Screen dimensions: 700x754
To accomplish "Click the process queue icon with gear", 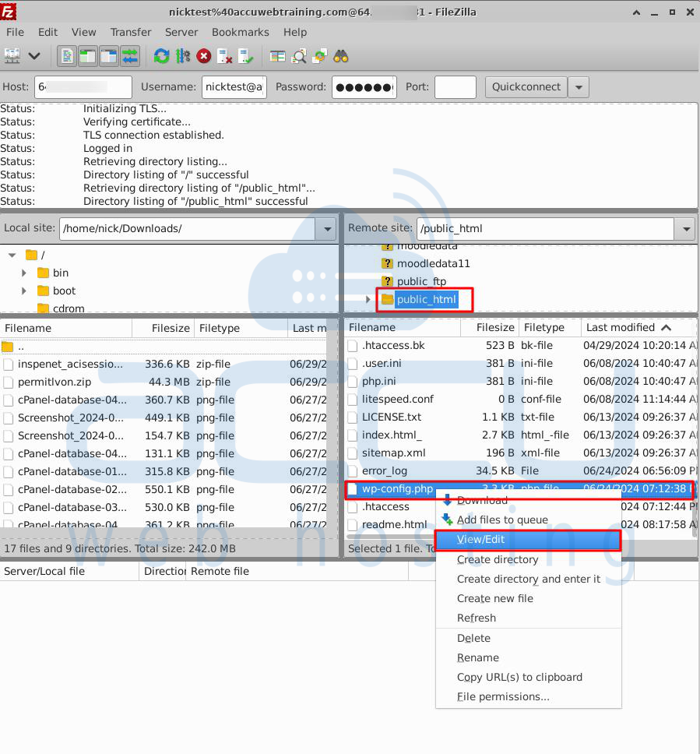I will coord(183,56).
